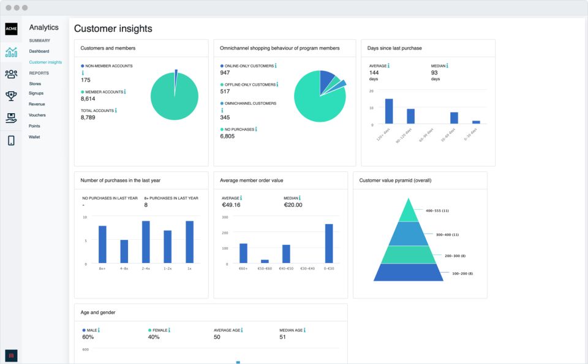The height and width of the screenshot is (364, 588).
Task: Click the customers group icon in sidebar
Action: point(11,74)
